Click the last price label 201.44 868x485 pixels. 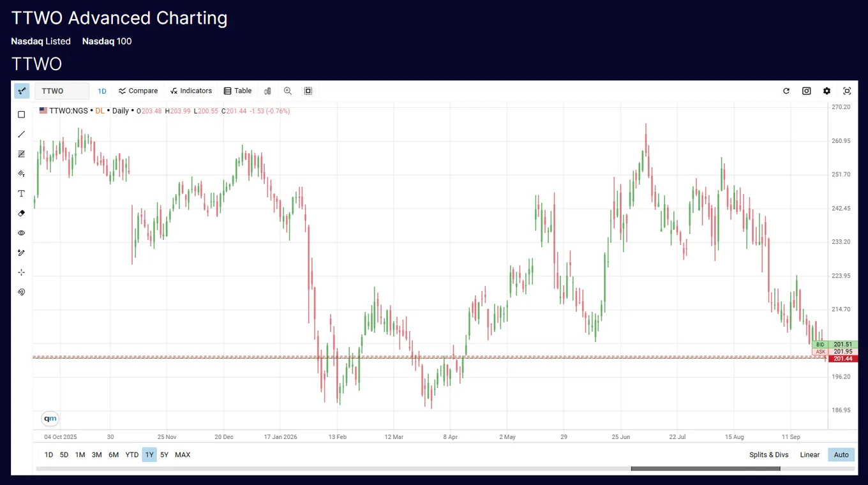[x=842, y=359]
